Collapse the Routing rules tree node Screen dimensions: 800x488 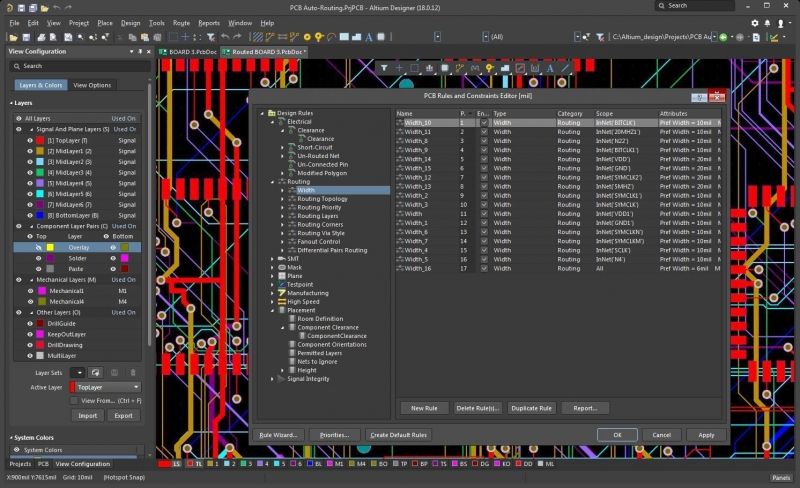click(272, 182)
